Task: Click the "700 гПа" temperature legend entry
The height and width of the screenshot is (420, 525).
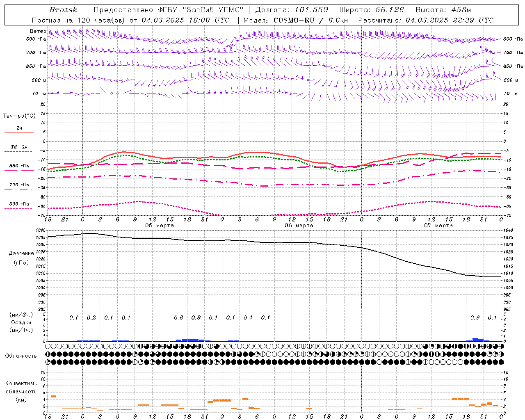Action: 19,185
